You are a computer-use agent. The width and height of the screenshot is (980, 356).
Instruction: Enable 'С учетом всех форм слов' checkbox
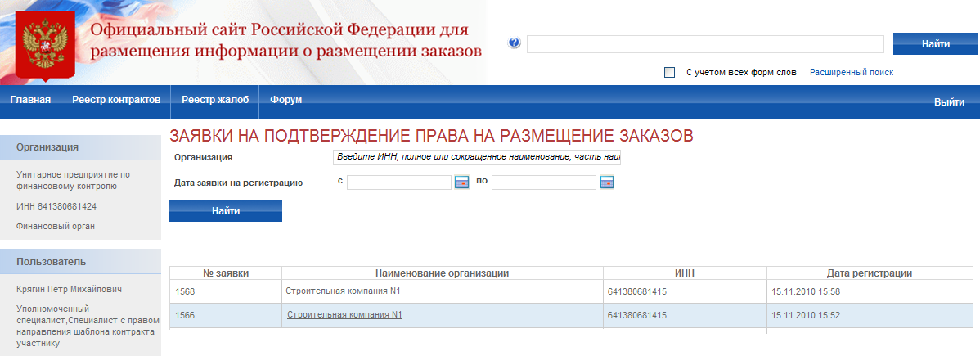[x=670, y=72]
